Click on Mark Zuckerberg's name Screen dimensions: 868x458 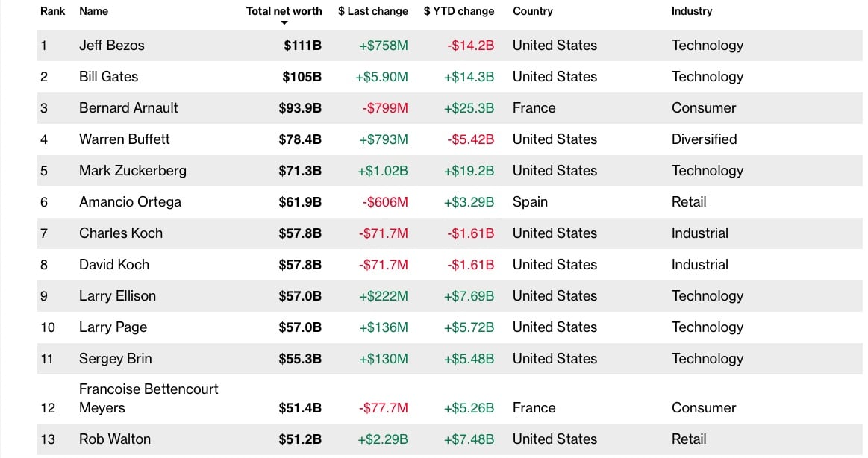pos(133,171)
